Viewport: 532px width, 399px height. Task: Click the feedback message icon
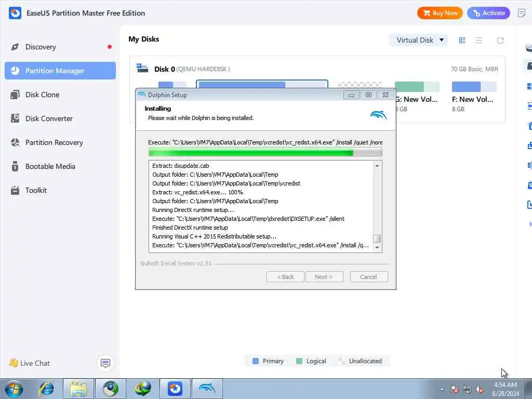pos(105,363)
